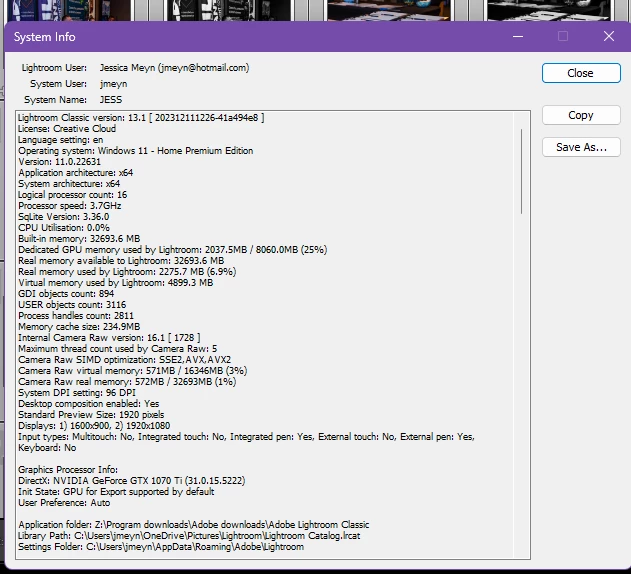Click the 'Lightroom Classic version: 13.1' line
This screenshot has width=631, height=574.
pos(141,118)
